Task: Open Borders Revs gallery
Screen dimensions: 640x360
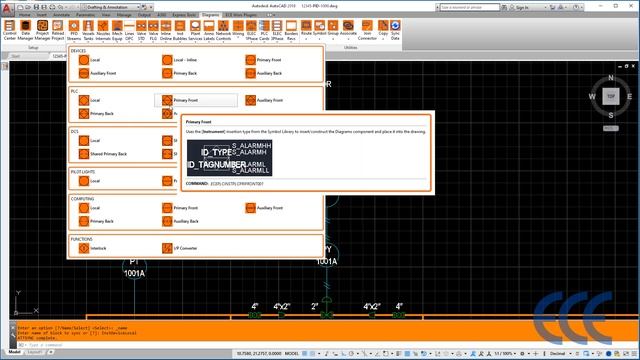Action: 291,31
